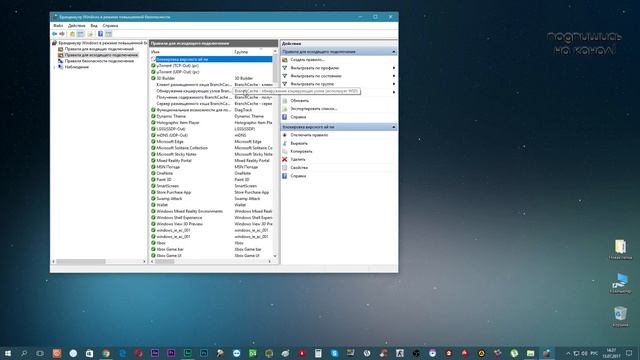This screenshot has width=640, height=360.
Task: Click the refresh icon beside Обновить
Action: pos(285,100)
